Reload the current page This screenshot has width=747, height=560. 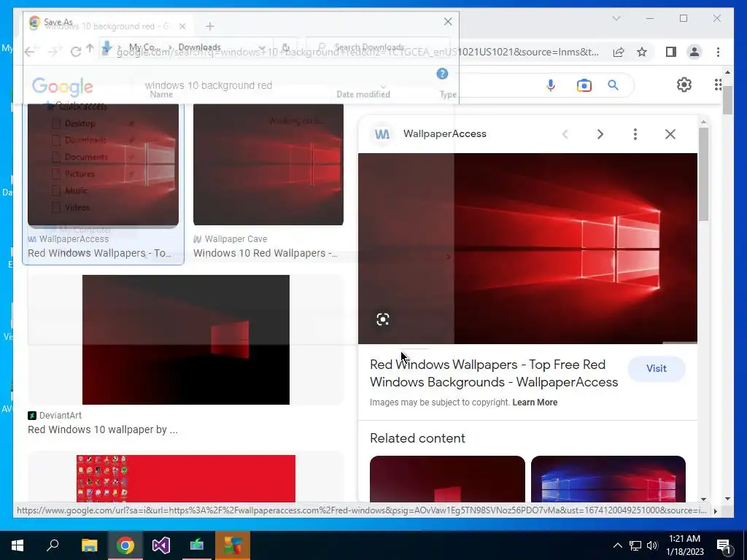click(75, 52)
